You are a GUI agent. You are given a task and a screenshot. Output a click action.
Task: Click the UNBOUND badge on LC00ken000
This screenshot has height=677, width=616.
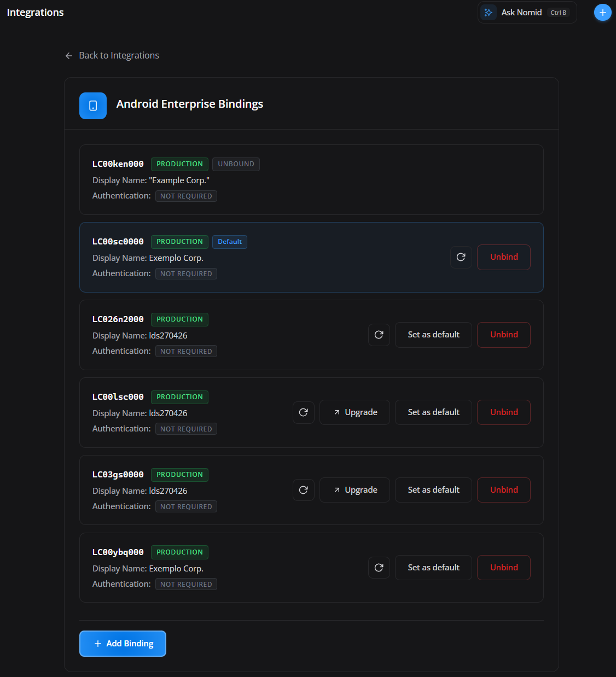point(236,164)
